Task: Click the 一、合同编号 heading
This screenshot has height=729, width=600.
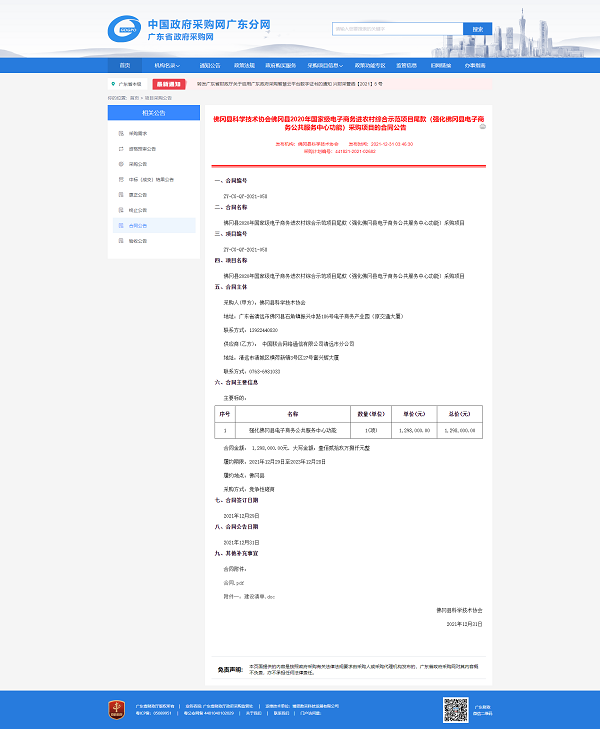Action: click(231, 180)
